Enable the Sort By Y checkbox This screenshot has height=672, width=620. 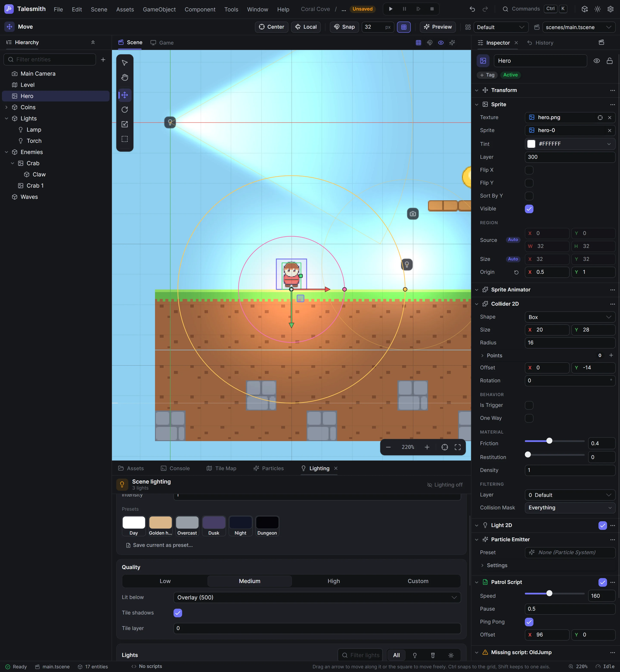pos(529,196)
